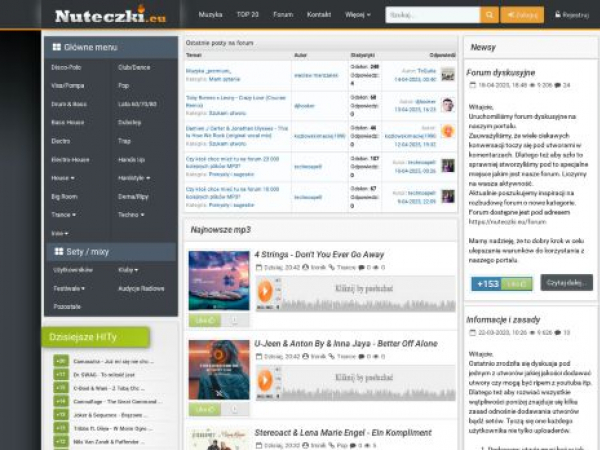The height and width of the screenshot is (450, 600).
Task: Click the green badge beside Joker & Sequence
Action: [x=61, y=414]
